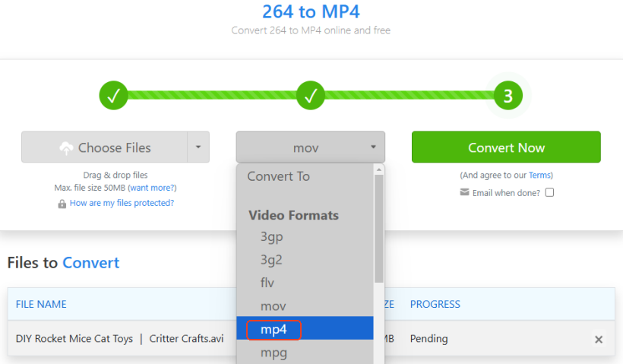Screen dimensions: 623x364
Task: Click the Choose Files button
Action: pyautogui.click(x=105, y=147)
